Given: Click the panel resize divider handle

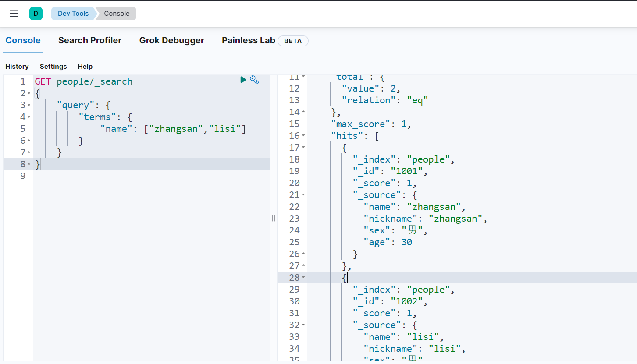Looking at the screenshot, I should click(274, 218).
